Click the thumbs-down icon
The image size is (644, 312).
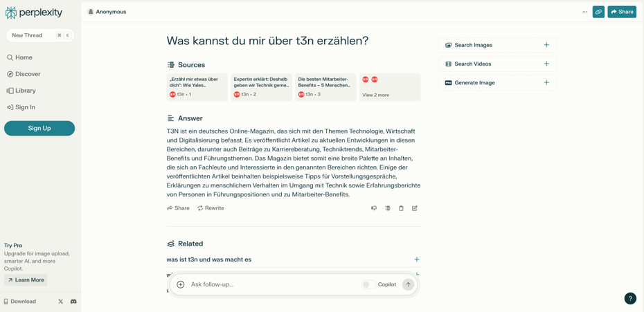tap(374, 208)
